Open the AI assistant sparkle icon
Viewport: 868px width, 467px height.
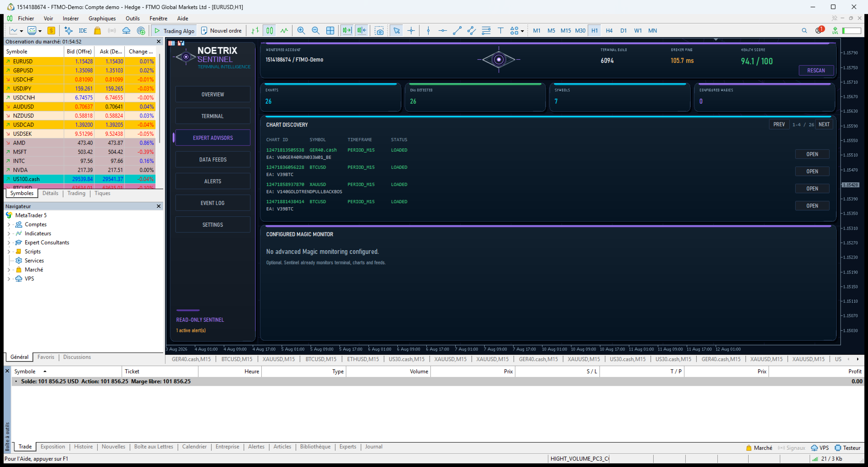[x=68, y=30]
